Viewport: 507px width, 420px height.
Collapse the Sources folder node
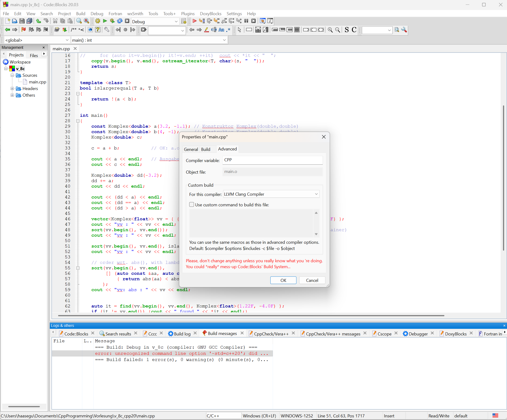[x=12, y=75]
